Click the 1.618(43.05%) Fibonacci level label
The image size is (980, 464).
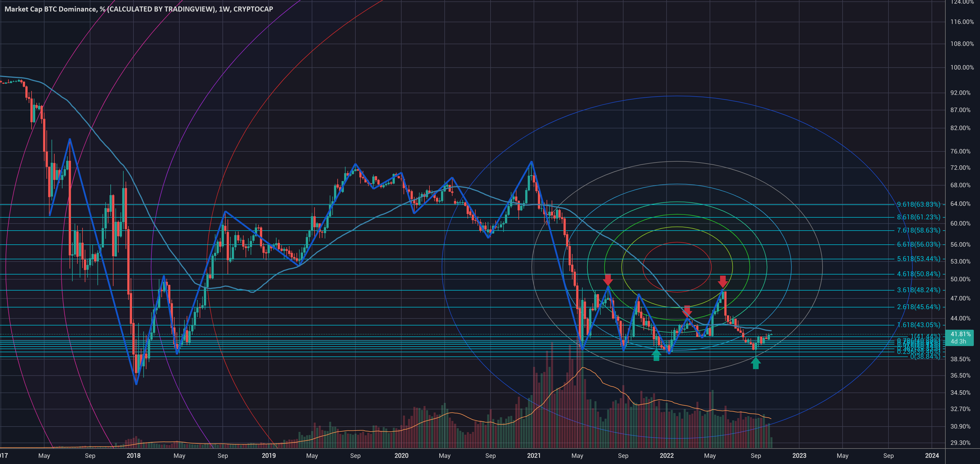(918, 325)
